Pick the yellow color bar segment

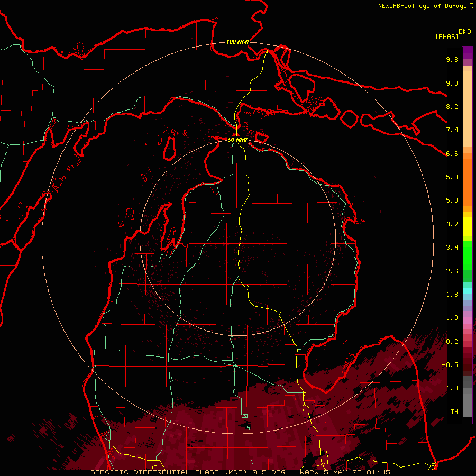(x=467, y=226)
